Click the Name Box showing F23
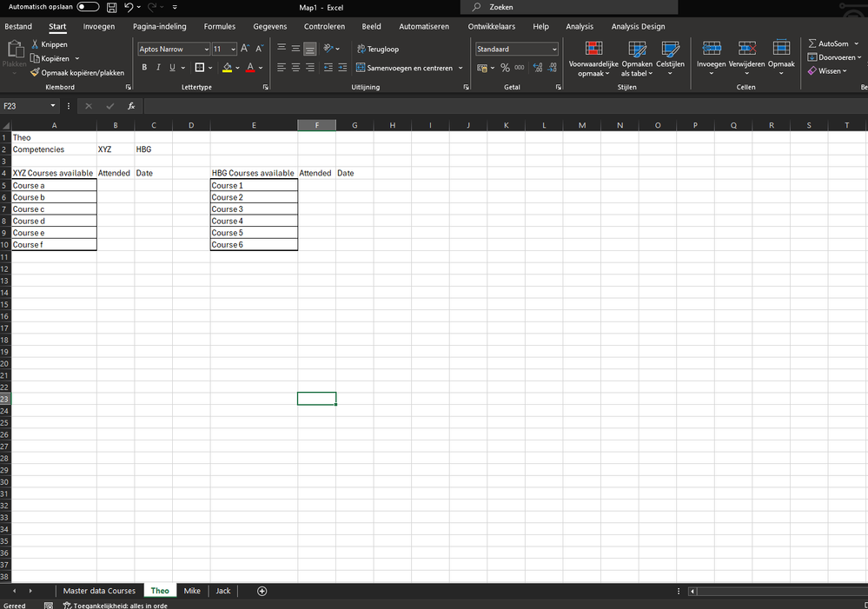This screenshot has width=868, height=609. (25, 106)
